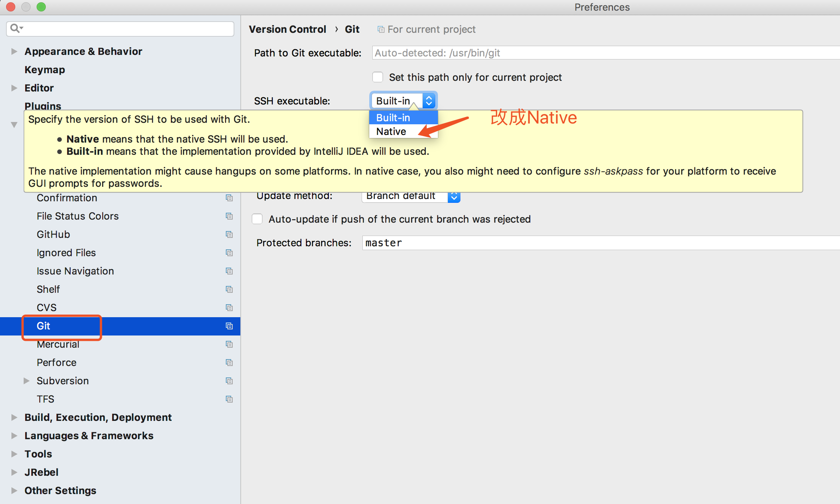Focus the settings search field
Image resolution: width=840 pixels, height=504 pixels.
click(120, 29)
